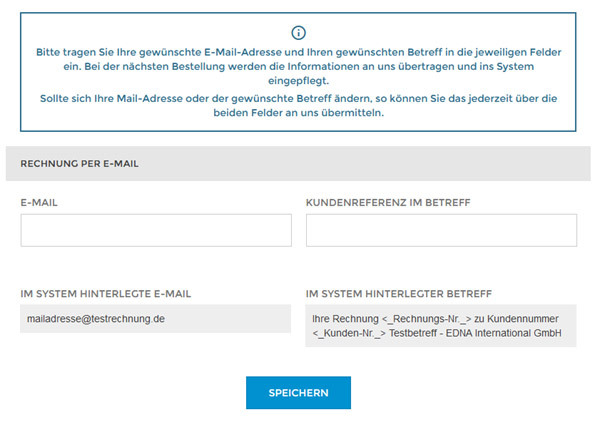Viewport: 605px width, 432px height.
Task: Focus the Kundenreferenz im Betreff input field
Action: click(x=441, y=230)
